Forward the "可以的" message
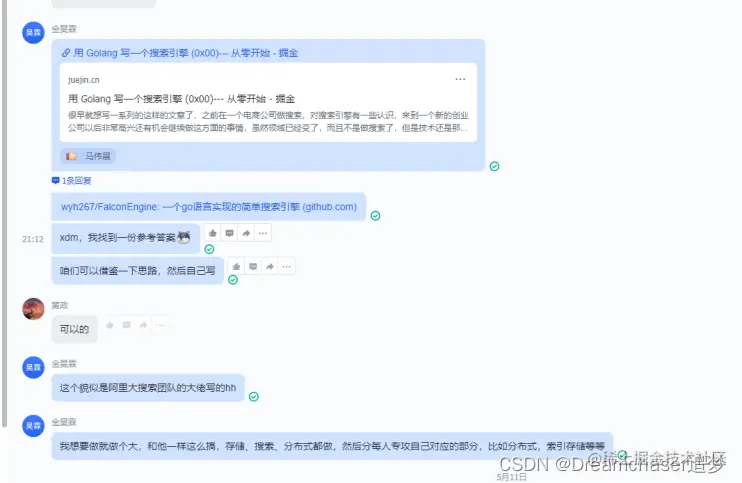This screenshot has height=483, width=742. pos(143,325)
